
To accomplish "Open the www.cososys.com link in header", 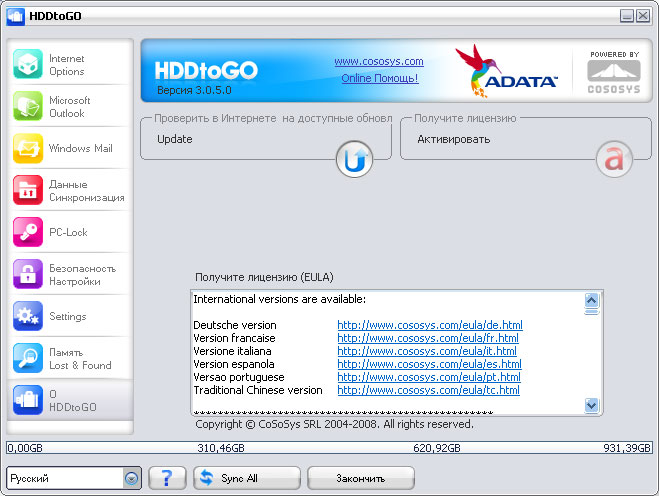I will click(378, 62).
